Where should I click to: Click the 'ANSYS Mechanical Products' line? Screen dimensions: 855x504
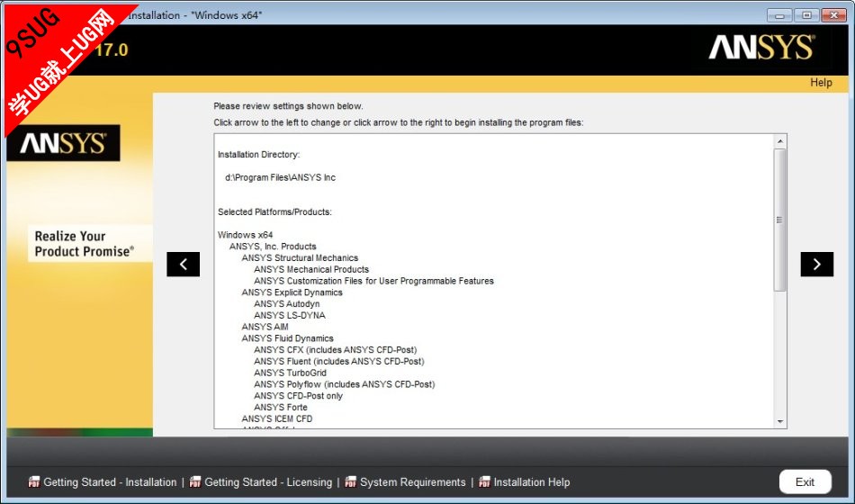(311, 269)
